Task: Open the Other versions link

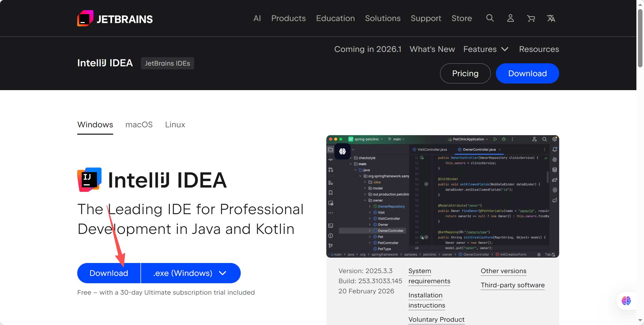Action: (x=503, y=271)
